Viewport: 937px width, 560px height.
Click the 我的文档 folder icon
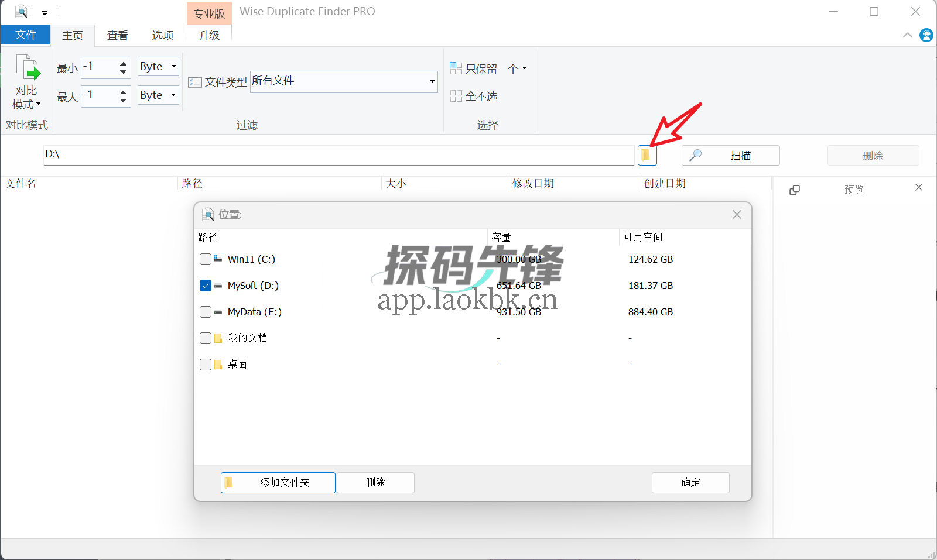[218, 338]
